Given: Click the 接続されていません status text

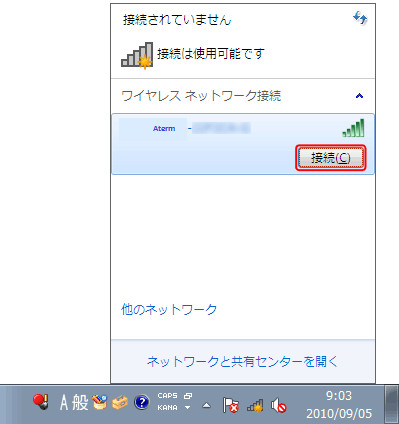Looking at the screenshot, I should (x=177, y=20).
